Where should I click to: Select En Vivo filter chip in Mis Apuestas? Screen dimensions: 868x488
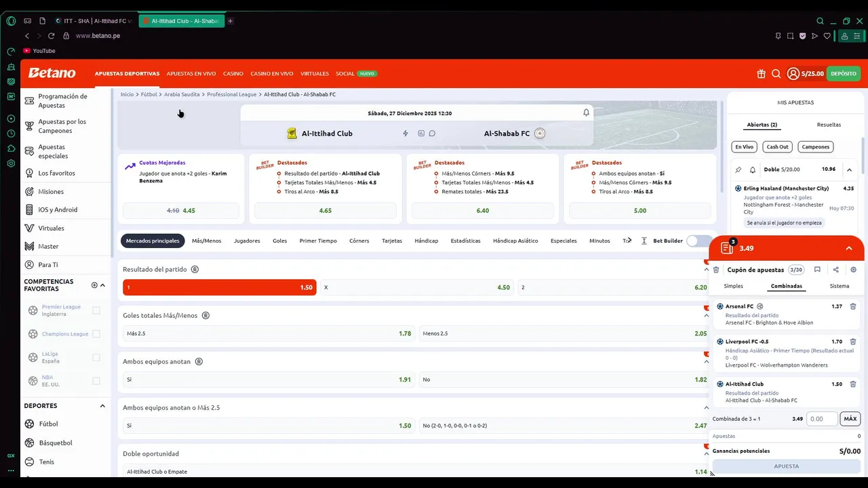pos(744,146)
